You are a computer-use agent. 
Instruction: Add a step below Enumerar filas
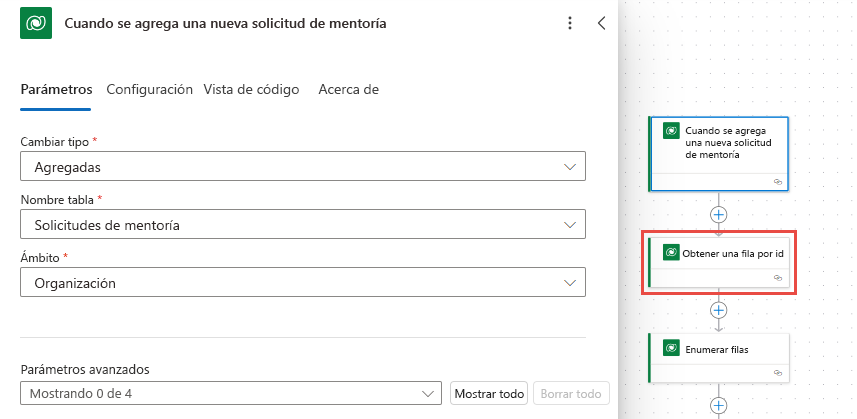718,405
